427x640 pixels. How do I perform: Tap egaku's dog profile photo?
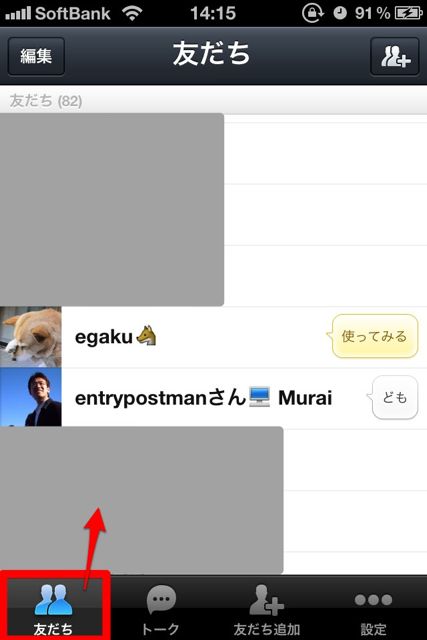pos(31,337)
